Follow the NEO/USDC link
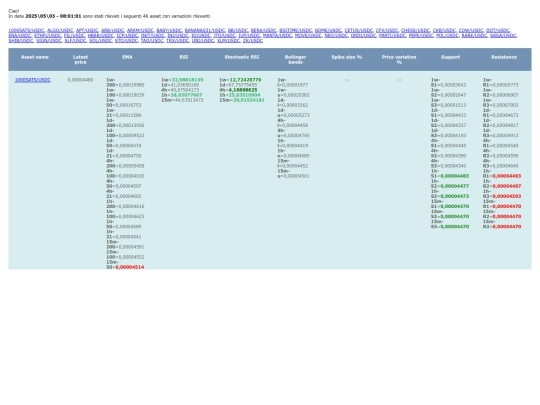This screenshot has width=540, height=405. [336, 35]
